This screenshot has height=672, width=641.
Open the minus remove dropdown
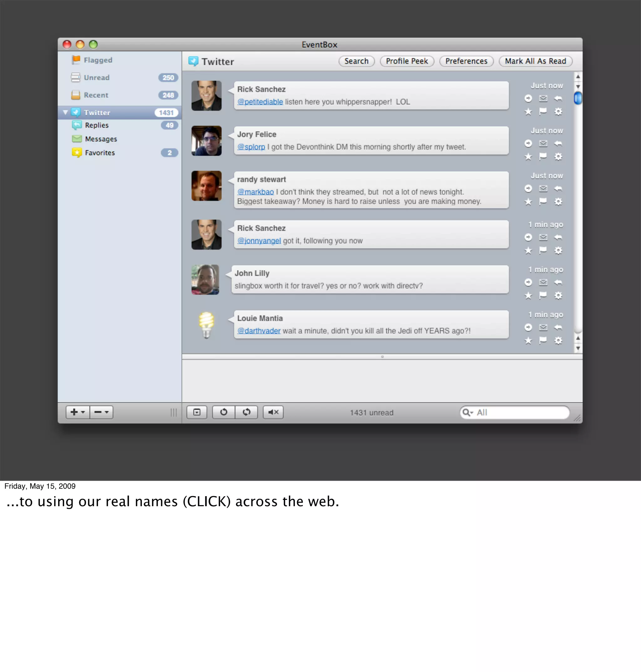click(101, 412)
